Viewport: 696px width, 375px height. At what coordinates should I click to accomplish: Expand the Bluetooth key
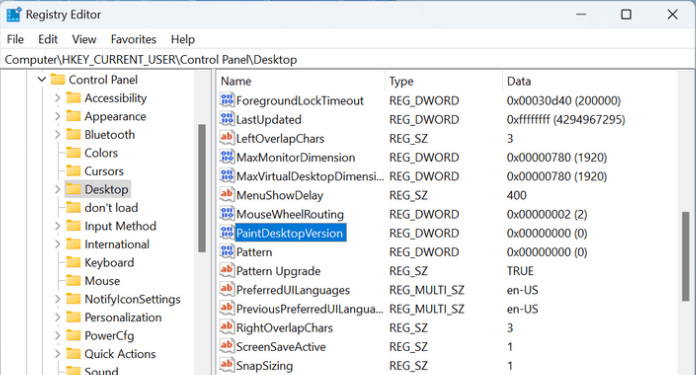(57, 134)
